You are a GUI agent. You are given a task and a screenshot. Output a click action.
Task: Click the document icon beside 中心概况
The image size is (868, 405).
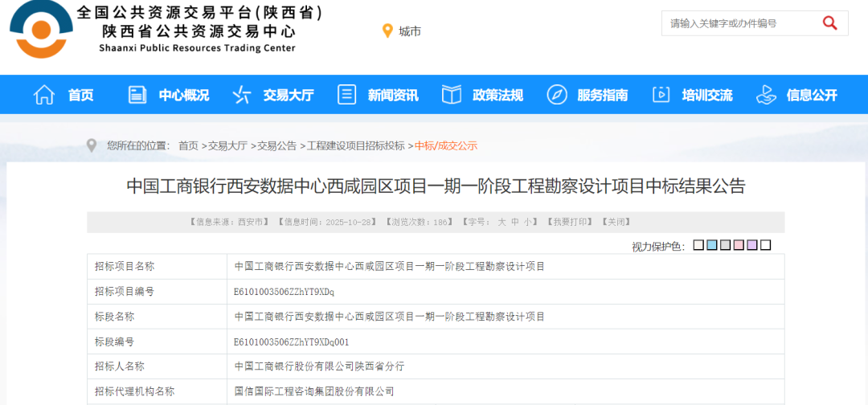pyautogui.click(x=137, y=95)
